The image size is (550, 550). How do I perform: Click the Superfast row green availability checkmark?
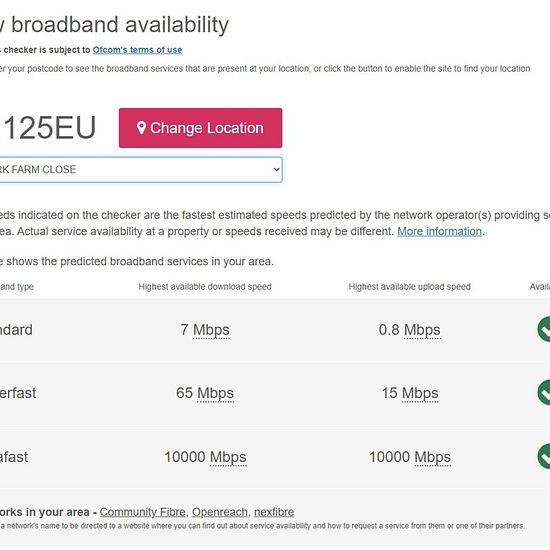pos(544,392)
